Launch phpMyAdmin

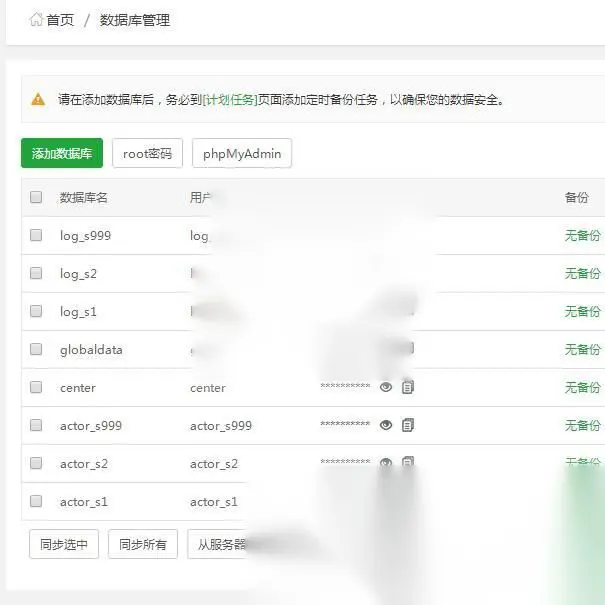point(242,153)
